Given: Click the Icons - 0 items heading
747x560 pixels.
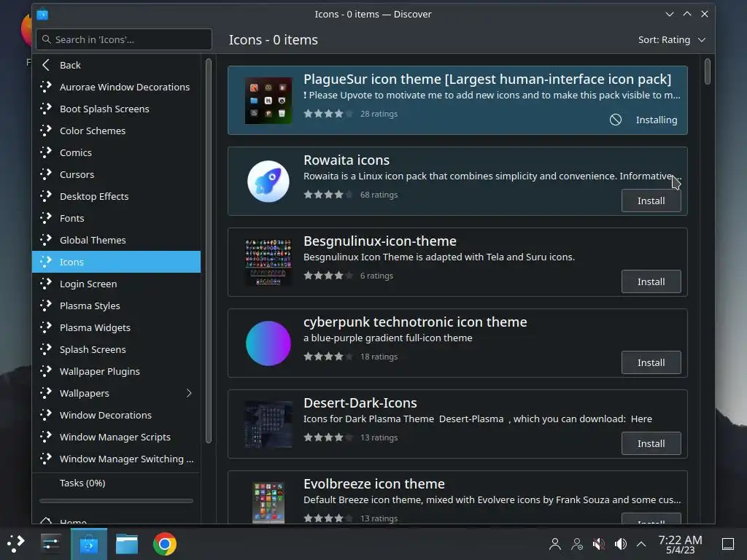Looking at the screenshot, I should click(x=273, y=40).
